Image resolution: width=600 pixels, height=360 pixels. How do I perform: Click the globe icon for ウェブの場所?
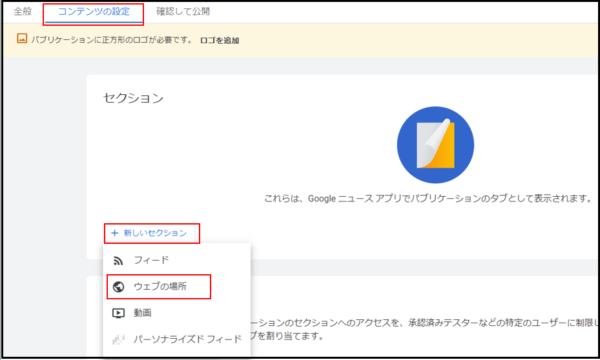(119, 287)
